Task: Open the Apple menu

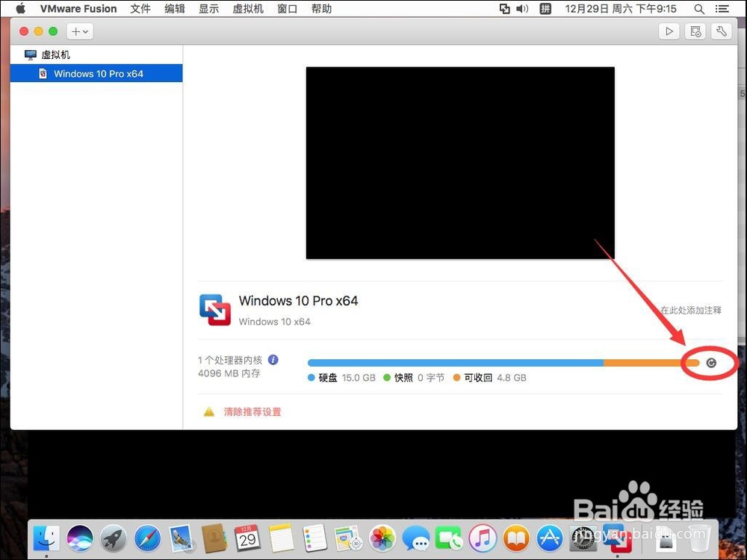Action: point(20,8)
